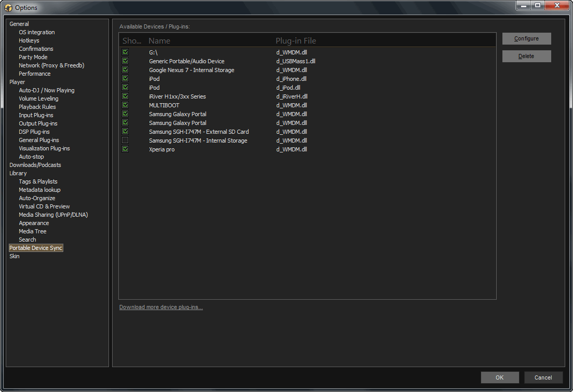This screenshot has height=392, width=573.
Task: Open Downloads/Podcasts options
Action: click(35, 165)
